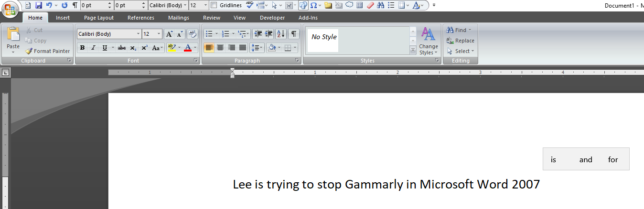Center align the paragraph
The image size is (644, 209).
coord(220,48)
